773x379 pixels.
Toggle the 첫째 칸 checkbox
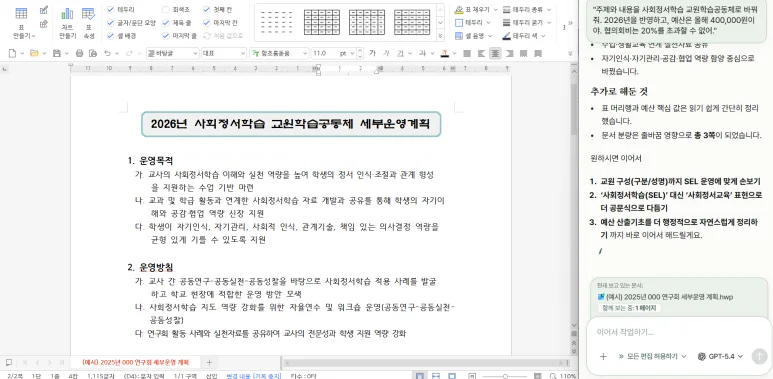207,9
